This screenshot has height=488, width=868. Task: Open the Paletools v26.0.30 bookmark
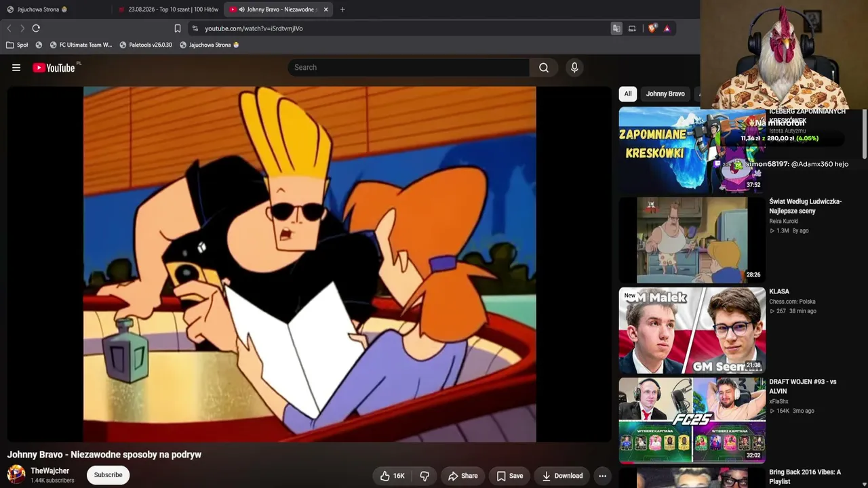[x=146, y=45]
